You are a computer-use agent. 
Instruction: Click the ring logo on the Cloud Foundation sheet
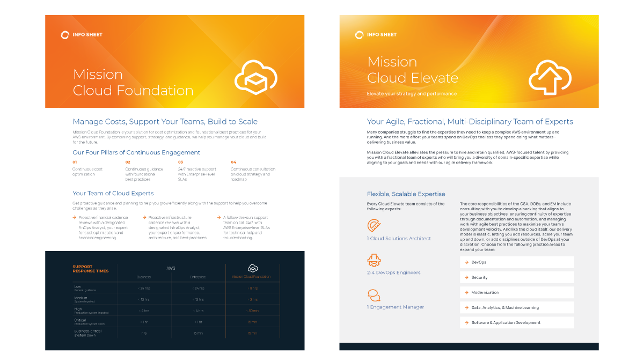65,35
